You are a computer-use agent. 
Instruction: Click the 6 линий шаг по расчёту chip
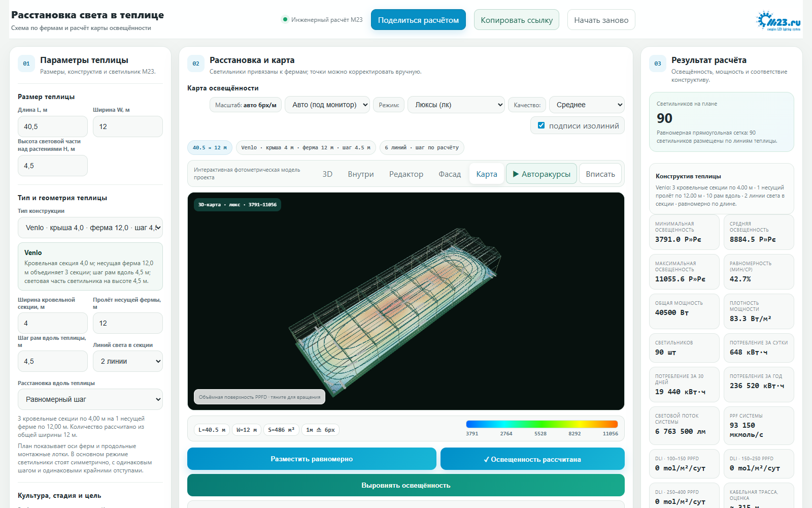422,147
